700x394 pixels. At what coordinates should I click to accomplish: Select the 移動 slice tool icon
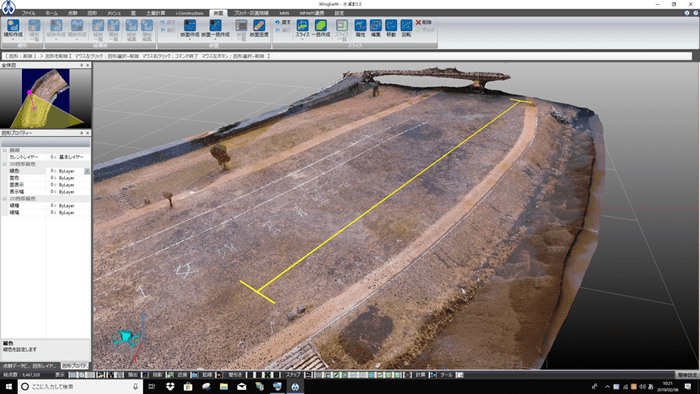point(391,29)
